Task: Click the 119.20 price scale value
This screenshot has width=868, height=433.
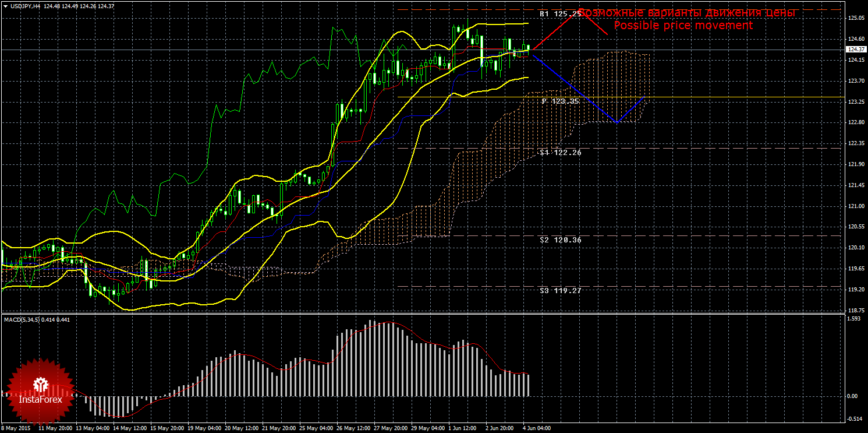Action: coord(856,290)
